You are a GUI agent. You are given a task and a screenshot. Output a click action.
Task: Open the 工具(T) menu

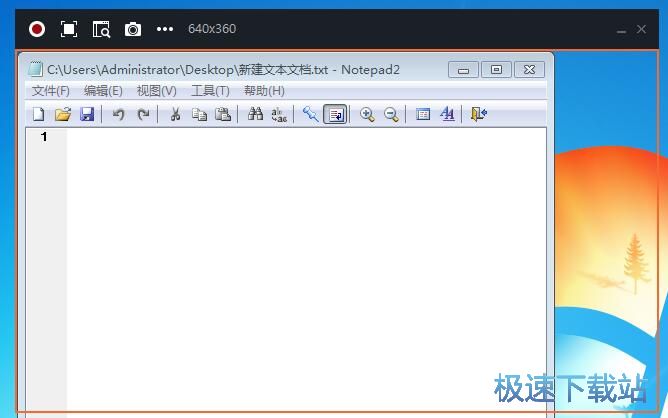tap(210, 91)
